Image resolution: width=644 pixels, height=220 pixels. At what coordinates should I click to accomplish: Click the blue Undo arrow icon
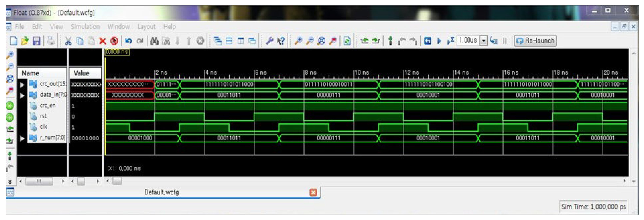click(128, 41)
